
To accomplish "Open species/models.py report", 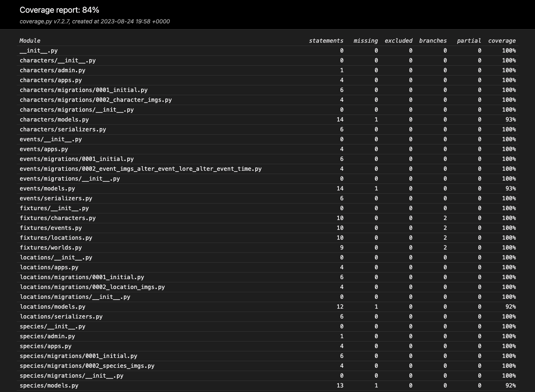I will tap(49, 385).
